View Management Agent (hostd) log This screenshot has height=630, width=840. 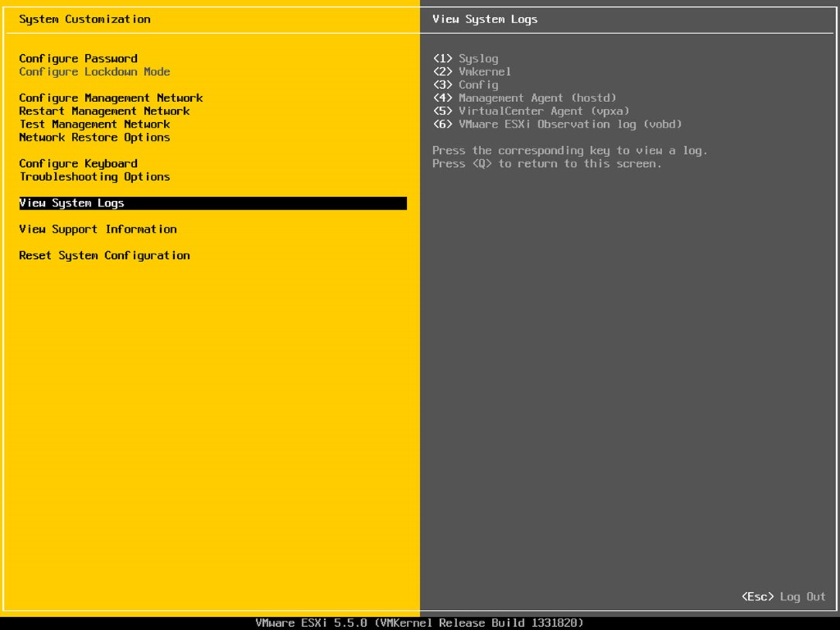point(524,98)
